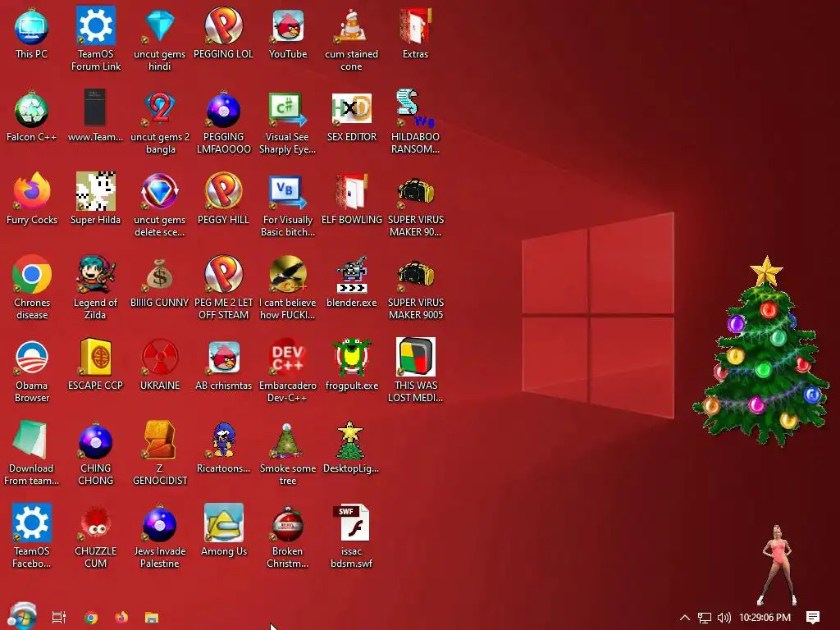The image size is (840, 630).
Task: Open the network status tray icon
Action: pyautogui.click(x=705, y=618)
